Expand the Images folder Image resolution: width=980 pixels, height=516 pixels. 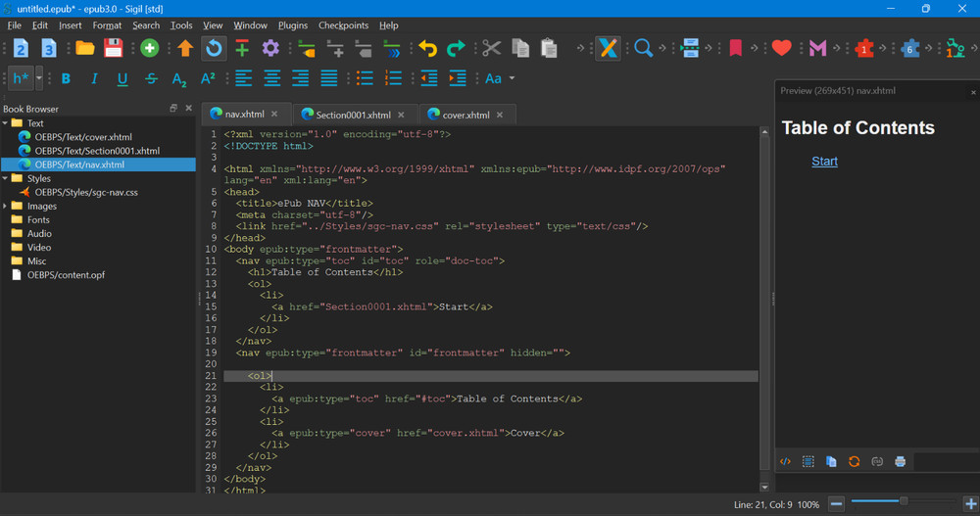pyautogui.click(x=5, y=206)
